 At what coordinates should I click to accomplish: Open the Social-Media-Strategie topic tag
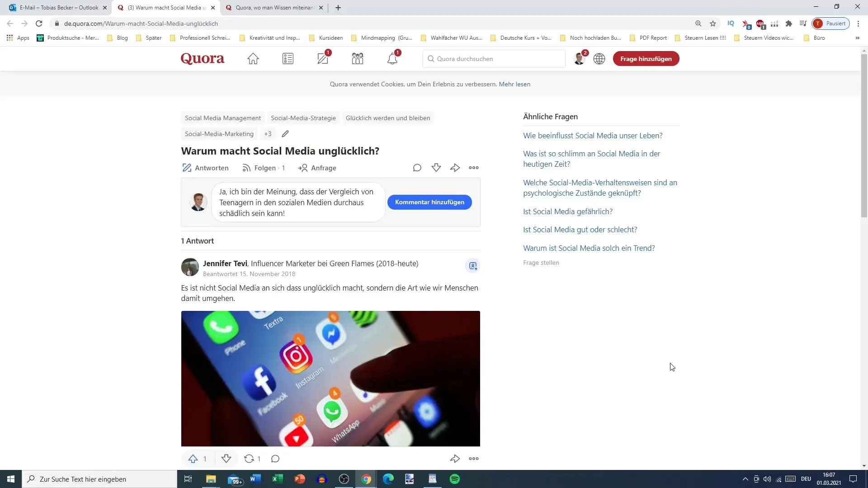pyautogui.click(x=303, y=118)
